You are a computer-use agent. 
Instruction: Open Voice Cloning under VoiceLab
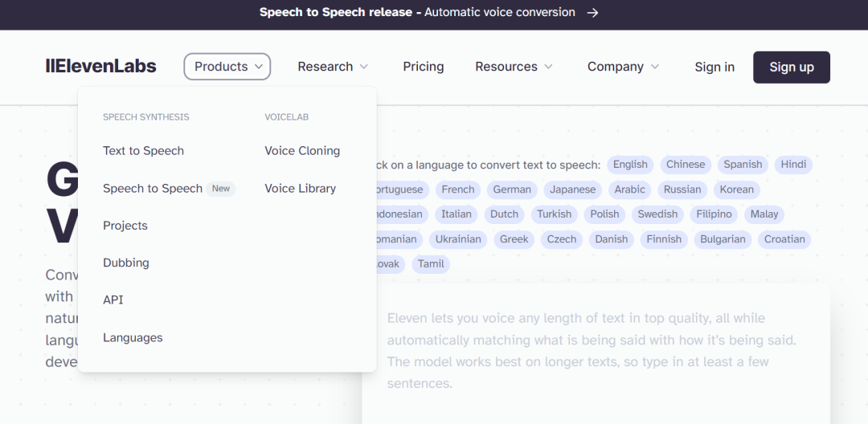[x=302, y=151]
